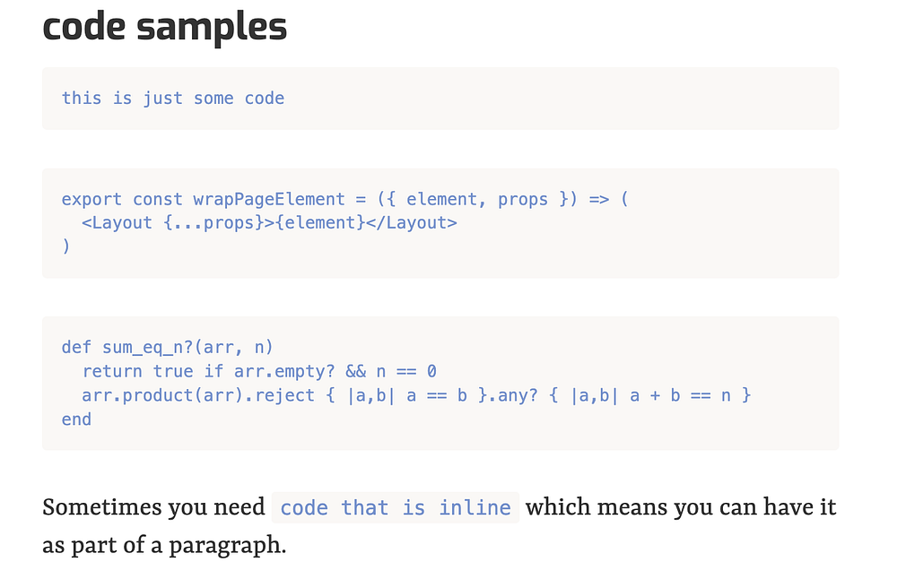
Task: Click the ".any?" method call
Action: coord(517,395)
